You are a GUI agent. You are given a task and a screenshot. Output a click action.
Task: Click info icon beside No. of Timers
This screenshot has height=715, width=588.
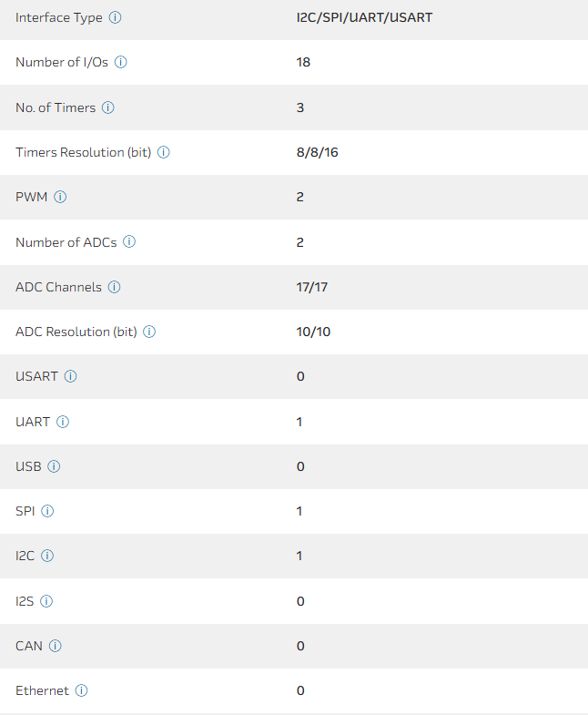tap(108, 107)
